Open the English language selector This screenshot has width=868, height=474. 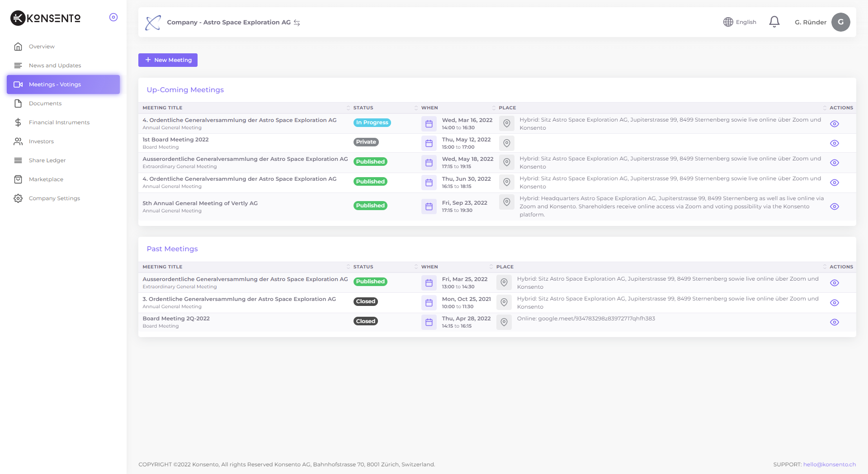click(740, 22)
